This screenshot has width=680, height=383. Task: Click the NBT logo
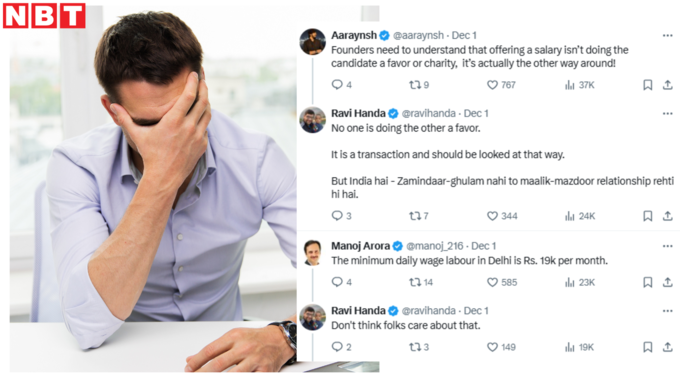point(44,16)
